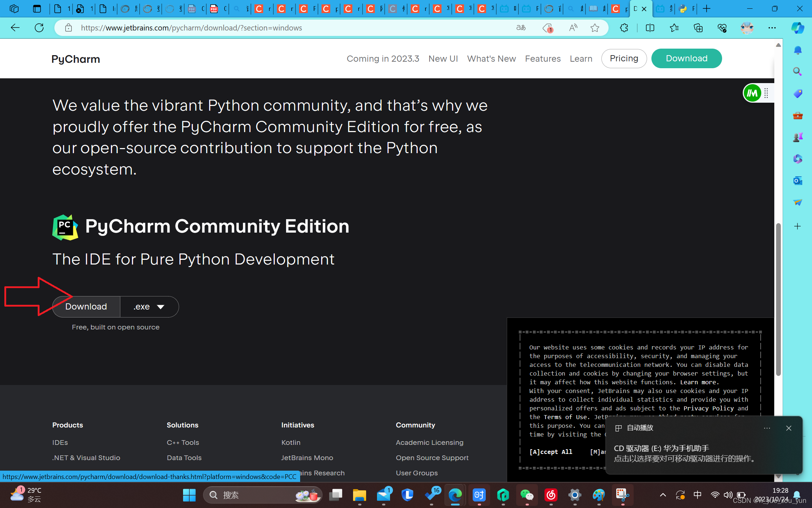The width and height of the screenshot is (812, 508).
Task: Open browser extensions puzzle icon
Action: pyautogui.click(x=624, y=28)
